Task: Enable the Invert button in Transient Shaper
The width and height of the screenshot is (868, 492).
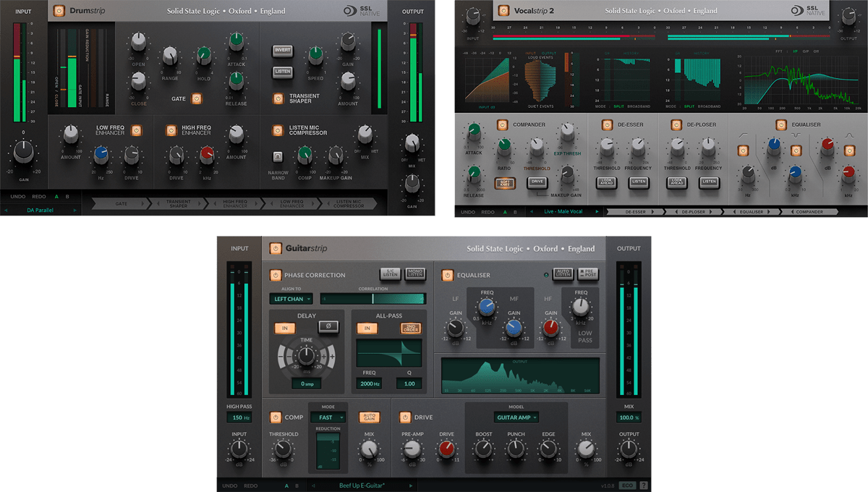Action: 282,50
